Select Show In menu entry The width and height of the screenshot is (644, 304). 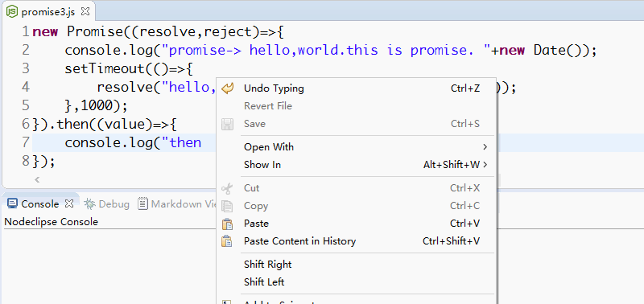pos(262,165)
